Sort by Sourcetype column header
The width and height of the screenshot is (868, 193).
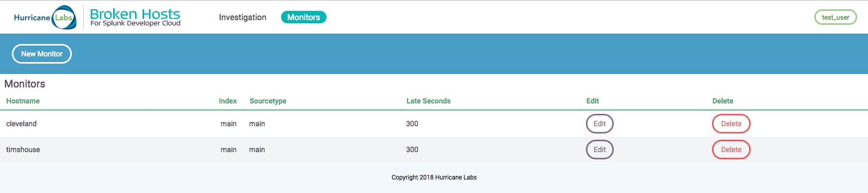pos(268,101)
